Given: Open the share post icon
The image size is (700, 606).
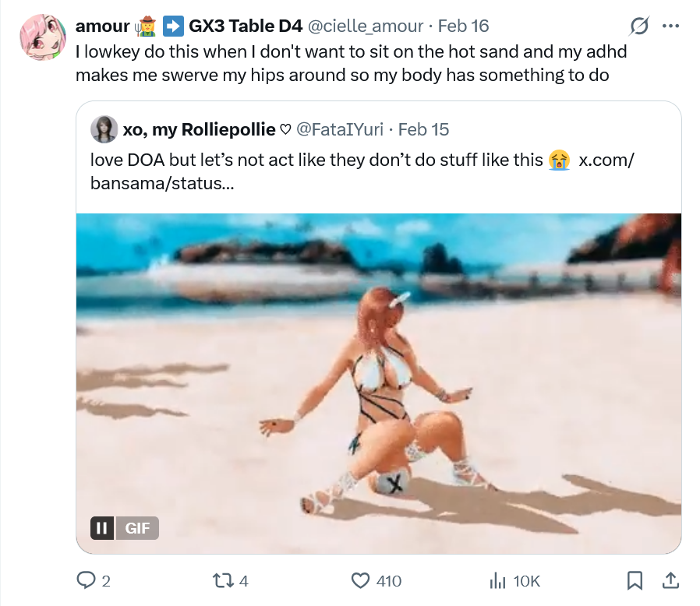Looking at the screenshot, I should 670,580.
